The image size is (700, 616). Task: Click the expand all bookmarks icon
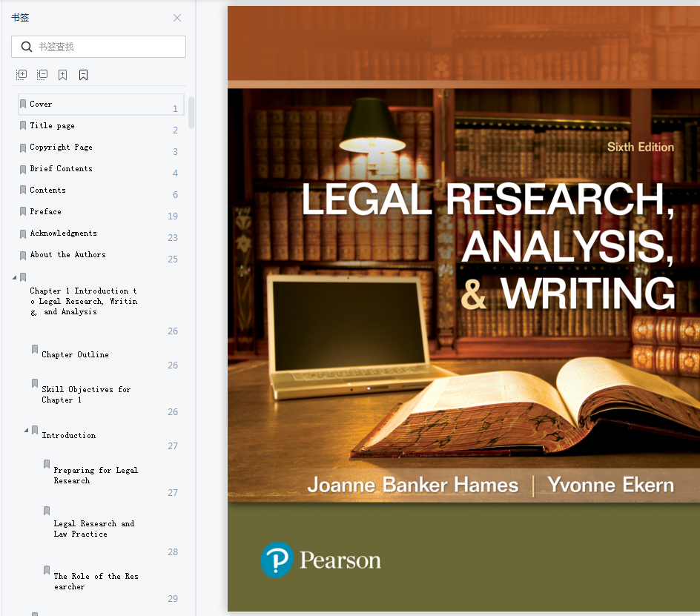(22, 75)
